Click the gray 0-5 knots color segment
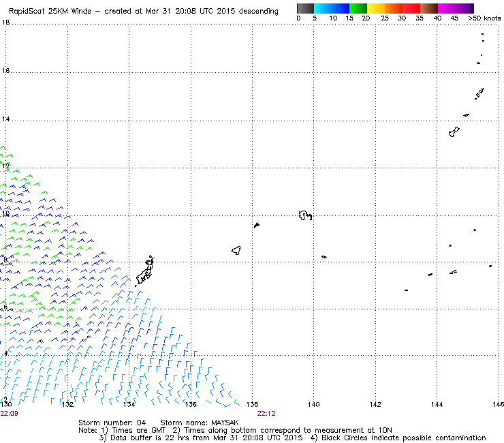The image size is (504, 443). (x=305, y=8)
